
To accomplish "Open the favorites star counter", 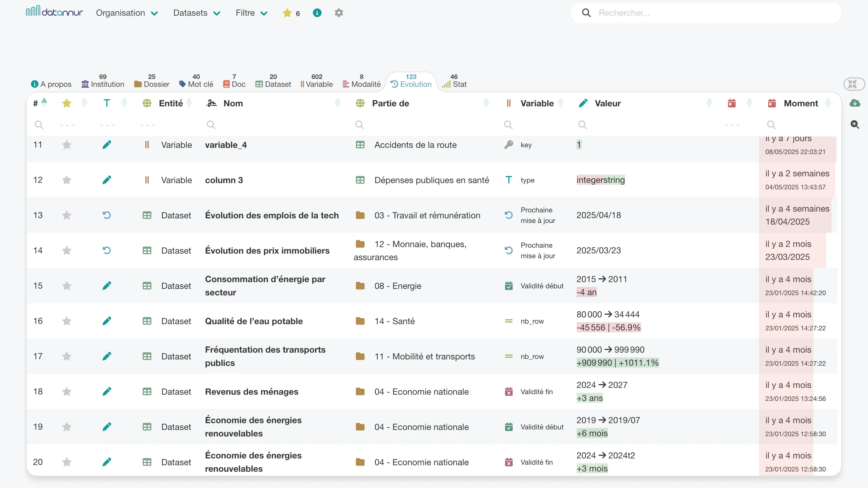I will [x=292, y=13].
